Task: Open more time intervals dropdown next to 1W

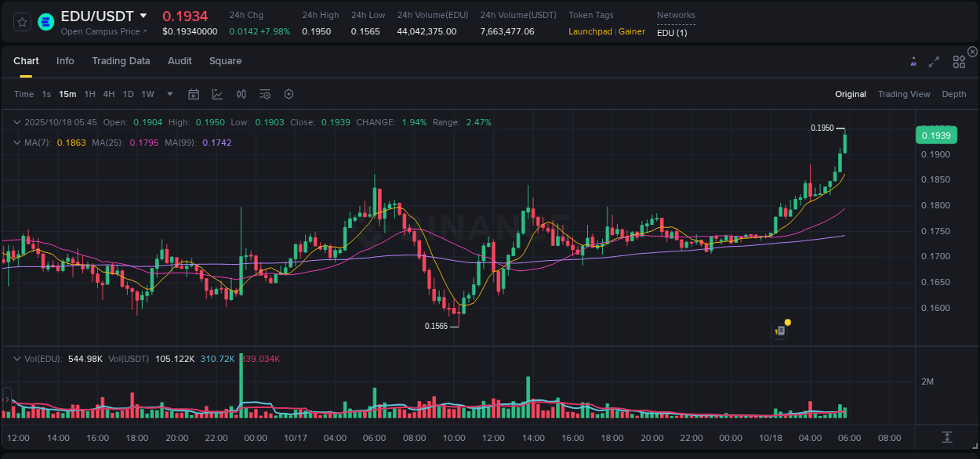Action: 169,93
